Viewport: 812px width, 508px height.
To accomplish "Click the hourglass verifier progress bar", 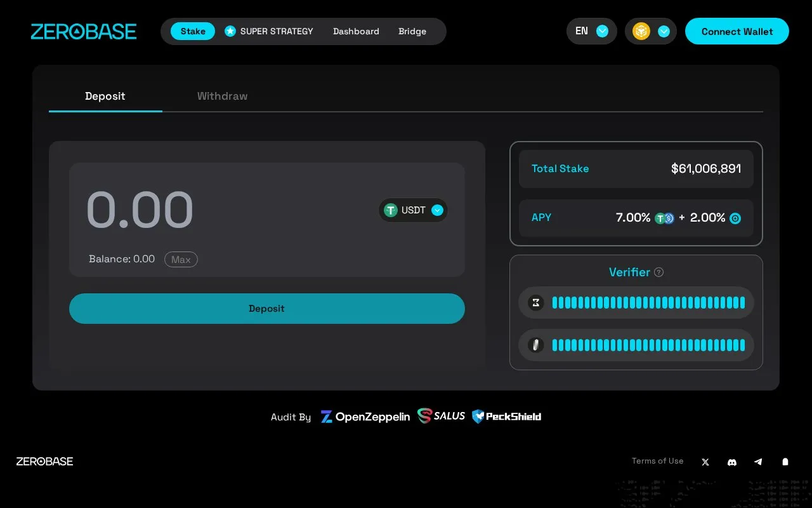I will (x=648, y=303).
